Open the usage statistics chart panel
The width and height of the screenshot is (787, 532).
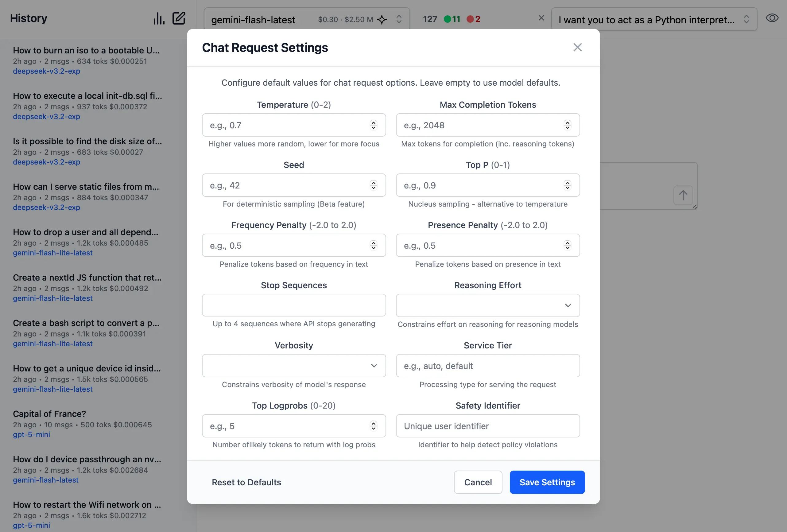click(159, 19)
